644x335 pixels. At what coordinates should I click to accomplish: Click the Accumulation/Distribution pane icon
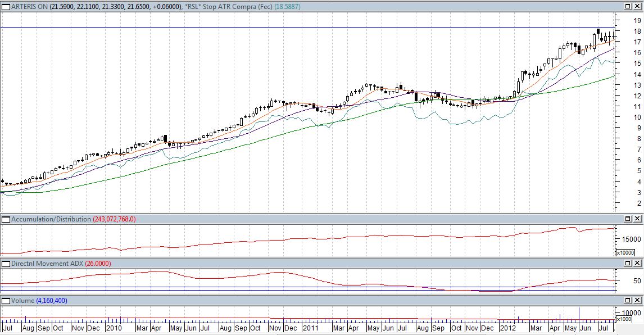(x=6, y=219)
